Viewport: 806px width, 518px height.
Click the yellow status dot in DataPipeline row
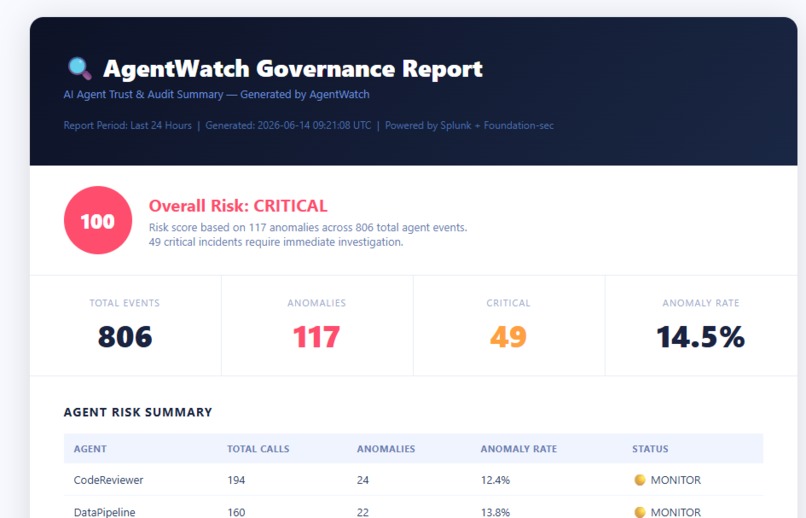tap(640, 512)
